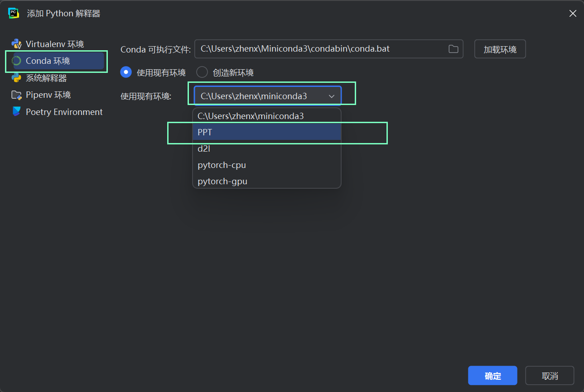Pick C:\Users\zhenx\miniconda3 from the list
This screenshot has height=392, width=584.
pyautogui.click(x=267, y=116)
